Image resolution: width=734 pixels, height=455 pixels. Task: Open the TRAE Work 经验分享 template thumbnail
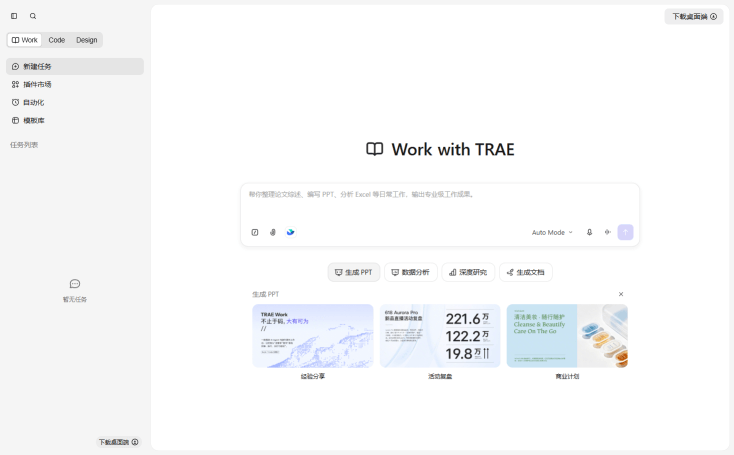pos(313,336)
